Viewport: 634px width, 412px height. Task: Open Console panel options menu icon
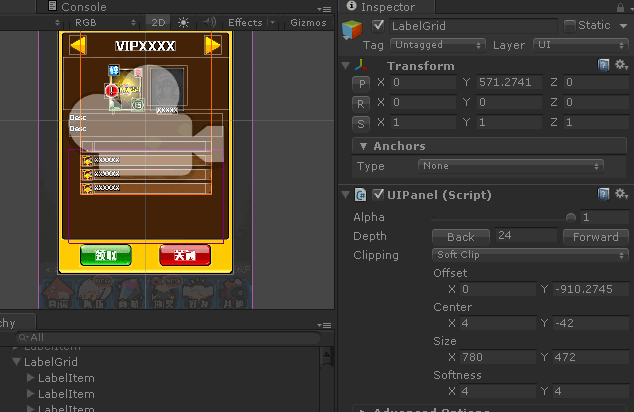[x=324, y=8]
